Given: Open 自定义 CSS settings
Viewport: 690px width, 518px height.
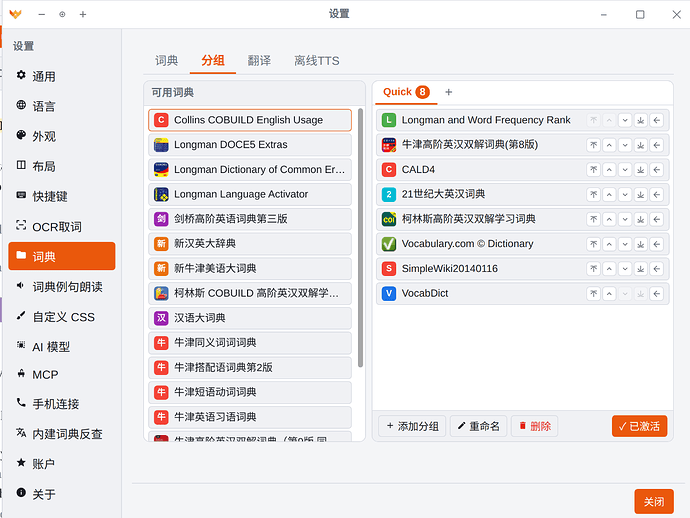Looking at the screenshot, I should pyautogui.click(x=62, y=316).
